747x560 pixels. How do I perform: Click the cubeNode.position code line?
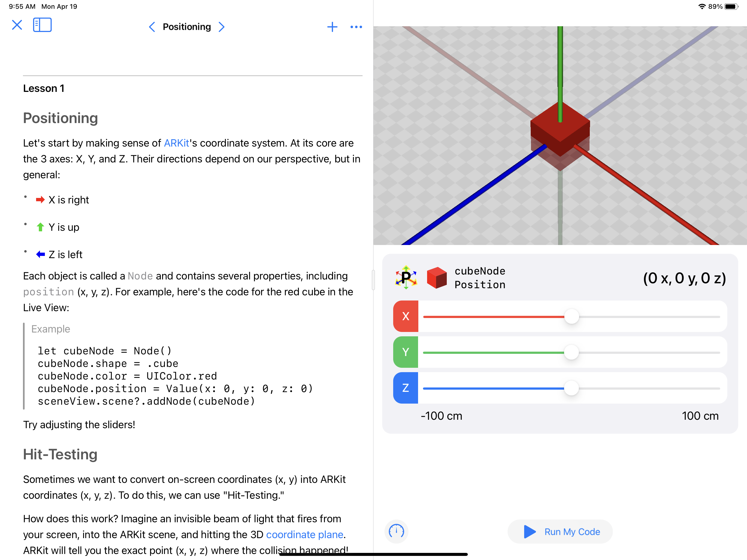coord(175,389)
